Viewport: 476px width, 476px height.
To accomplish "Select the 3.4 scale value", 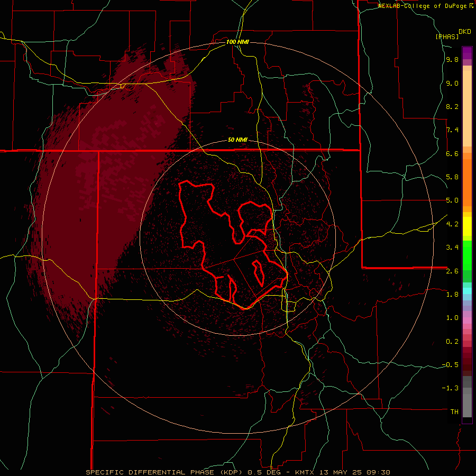I will 452,248.
